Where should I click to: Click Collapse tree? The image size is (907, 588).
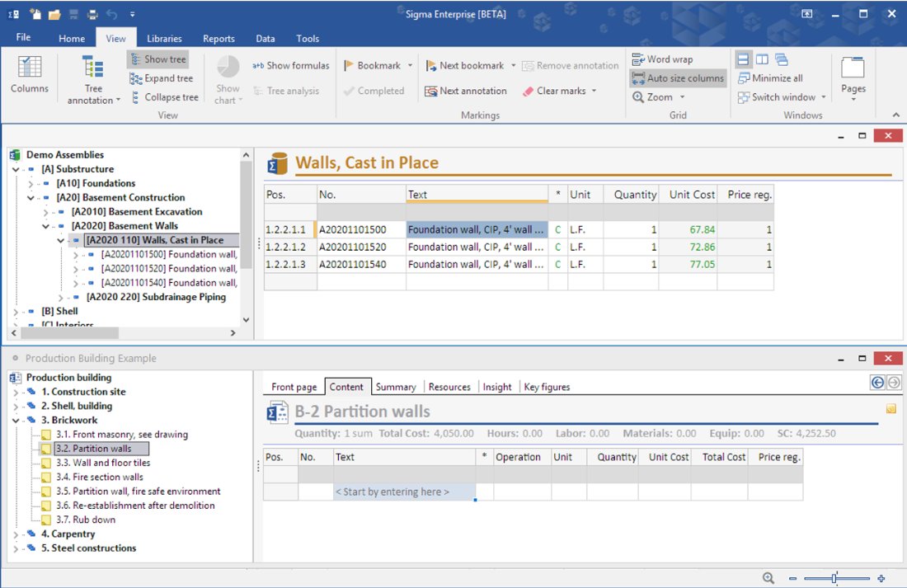tap(165, 97)
